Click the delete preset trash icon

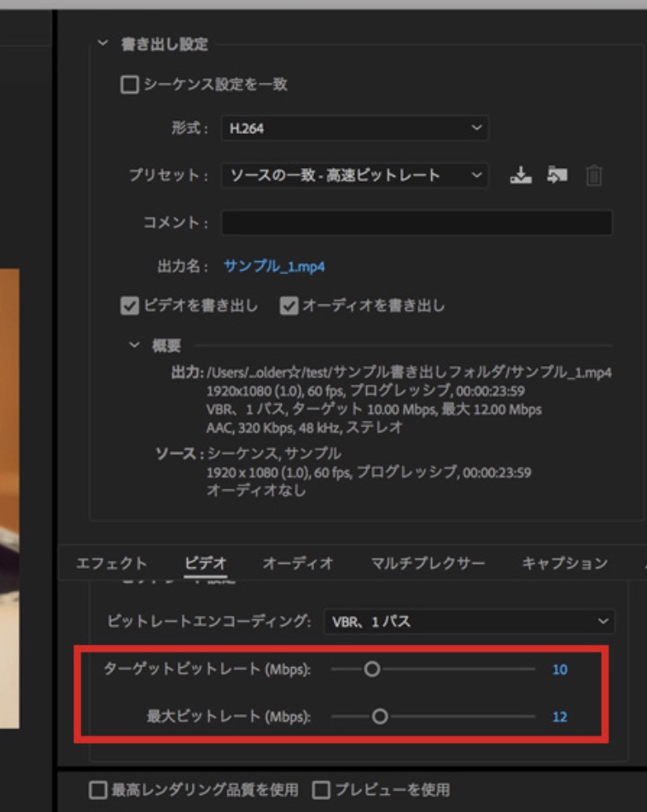[x=594, y=176]
